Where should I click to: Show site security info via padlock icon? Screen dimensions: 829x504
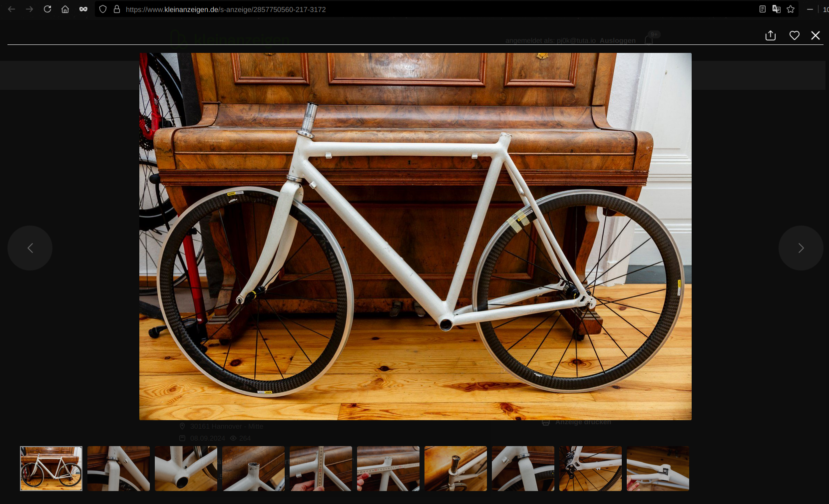117,9
